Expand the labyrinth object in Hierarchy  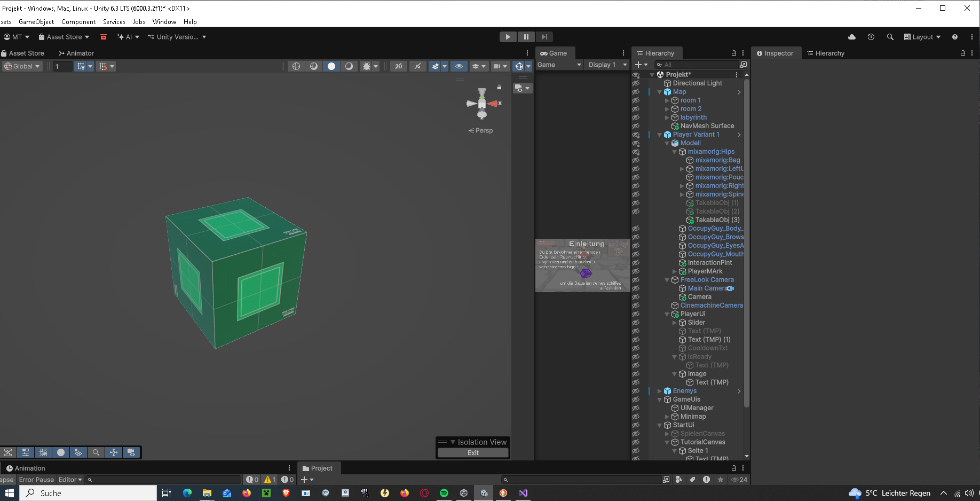click(x=667, y=118)
